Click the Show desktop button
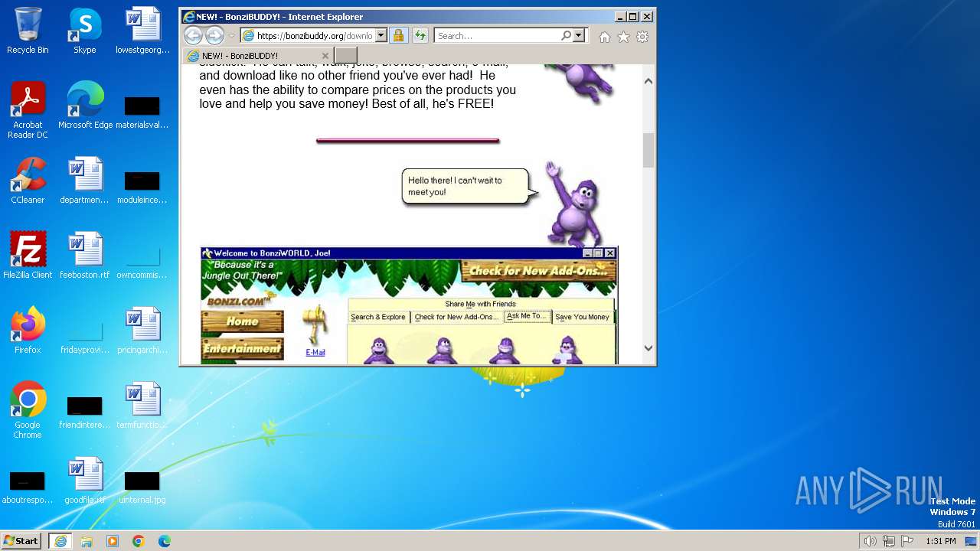The width and height of the screenshot is (980, 551). pyautogui.click(x=971, y=541)
